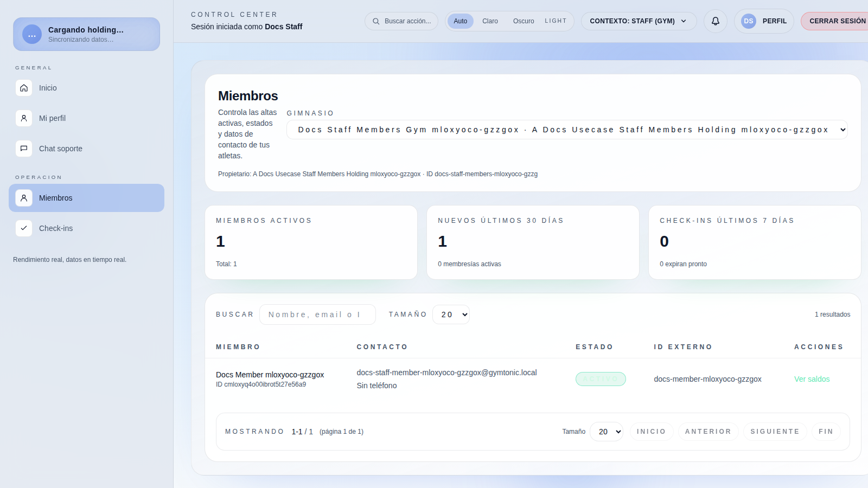Image resolution: width=868 pixels, height=488 pixels.
Task: Click the Check-ins checkmark icon
Action: coord(24,228)
